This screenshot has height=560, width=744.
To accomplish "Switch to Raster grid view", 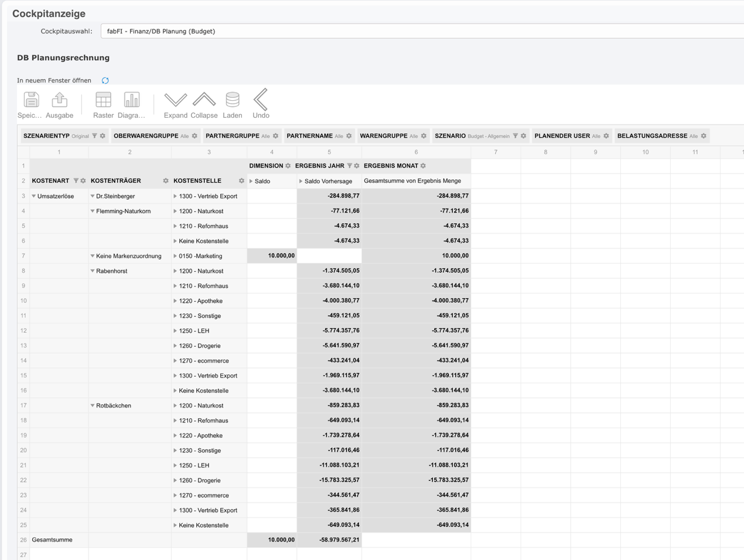I will coord(103,100).
